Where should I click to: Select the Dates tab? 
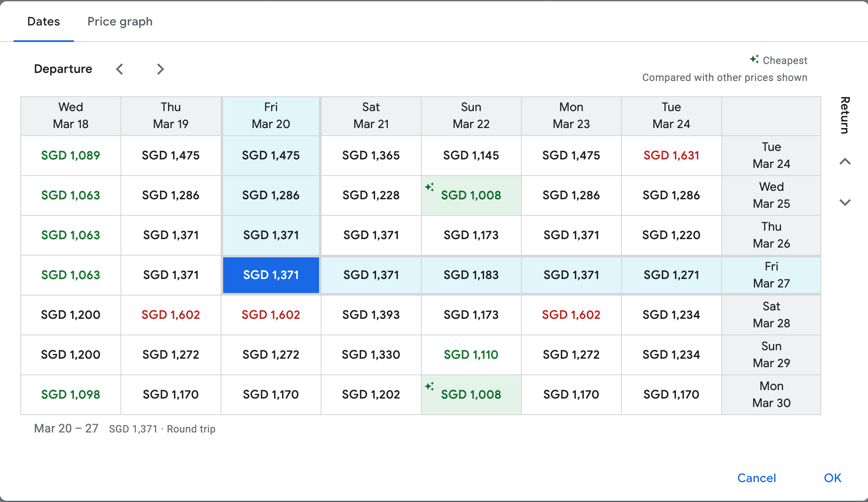(x=43, y=22)
